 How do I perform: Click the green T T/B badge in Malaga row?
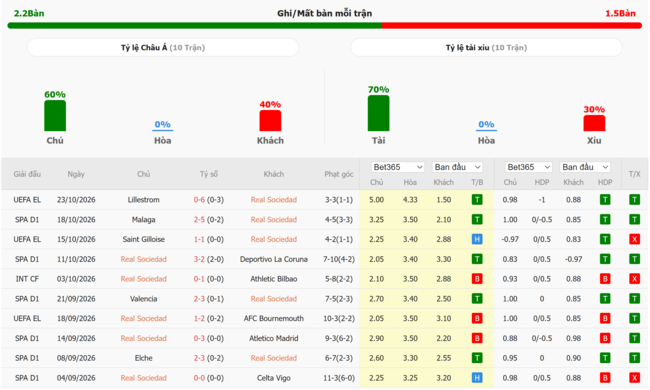click(477, 220)
